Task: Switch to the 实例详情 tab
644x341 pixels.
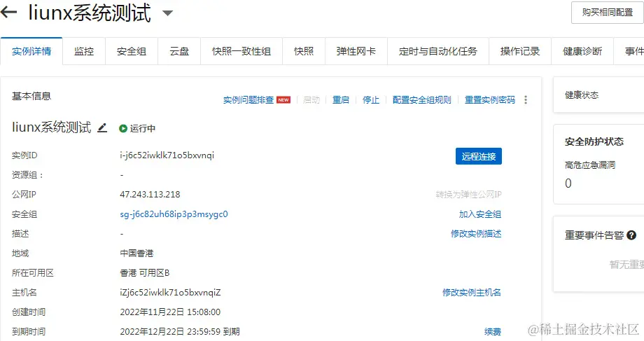Action: (31, 51)
